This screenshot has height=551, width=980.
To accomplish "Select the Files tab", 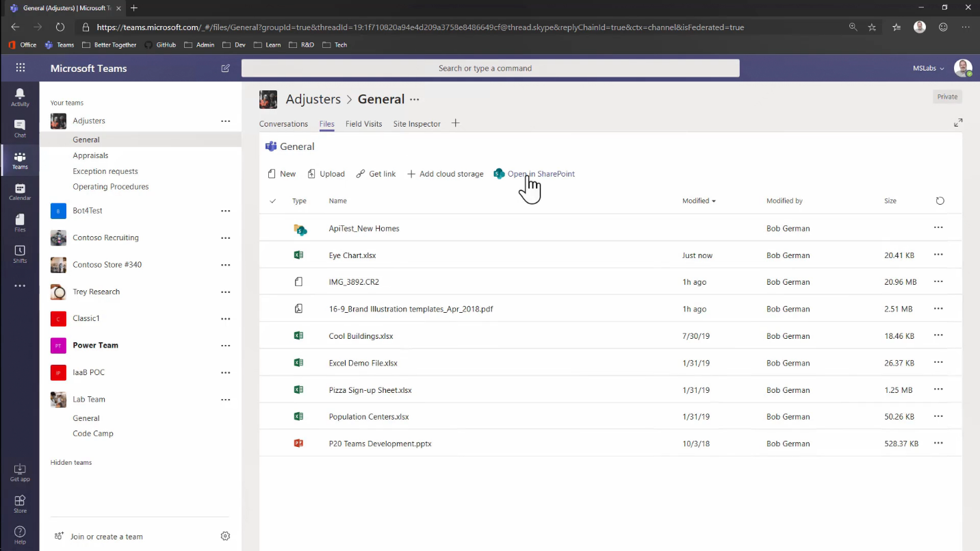I will pyautogui.click(x=326, y=124).
